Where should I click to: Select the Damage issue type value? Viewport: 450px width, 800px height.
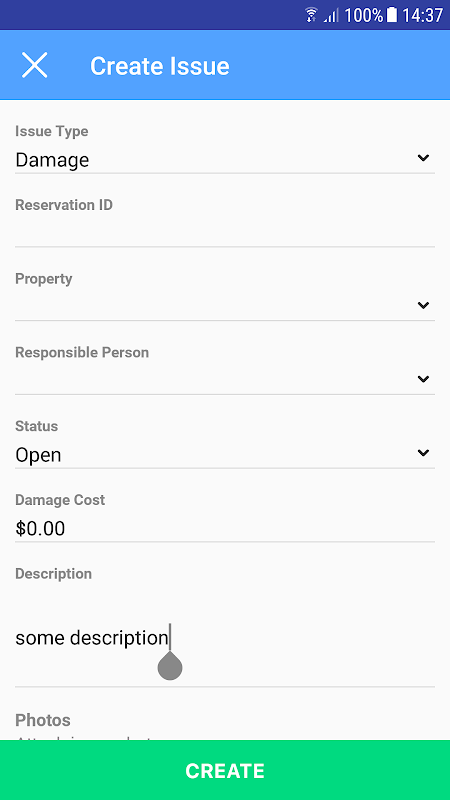[52, 160]
